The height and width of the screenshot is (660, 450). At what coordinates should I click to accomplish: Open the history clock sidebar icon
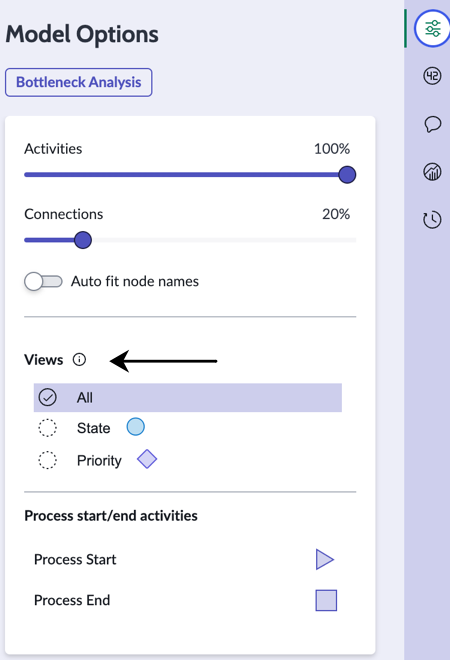click(432, 220)
